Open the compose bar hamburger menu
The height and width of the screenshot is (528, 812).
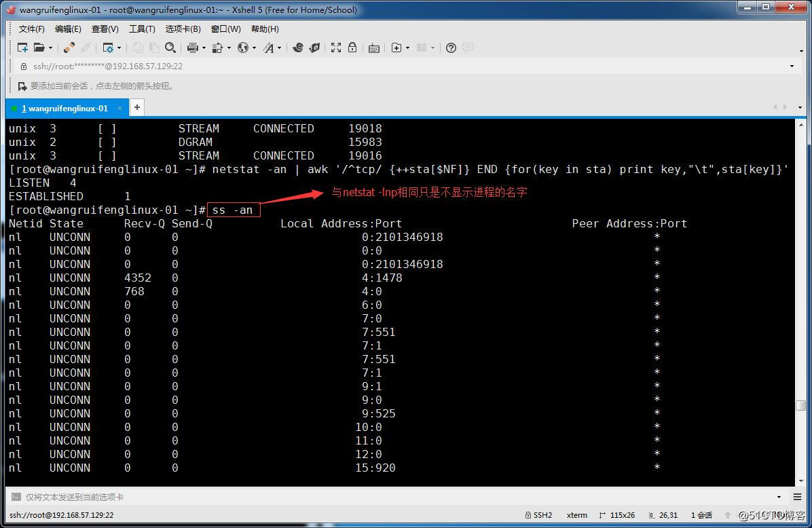click(797, 497)
